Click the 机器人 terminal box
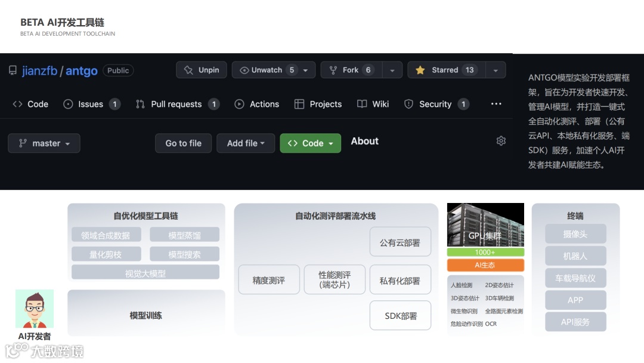This screenshot has height=363, width=644. click(575, 256)
